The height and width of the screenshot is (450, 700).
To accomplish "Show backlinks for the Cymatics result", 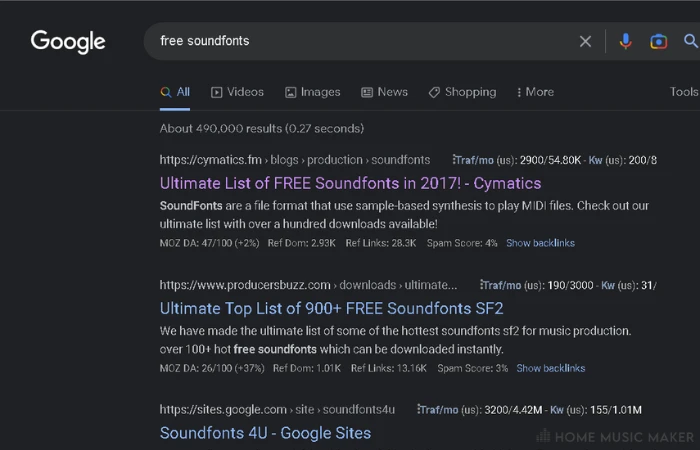I will 540,243.
